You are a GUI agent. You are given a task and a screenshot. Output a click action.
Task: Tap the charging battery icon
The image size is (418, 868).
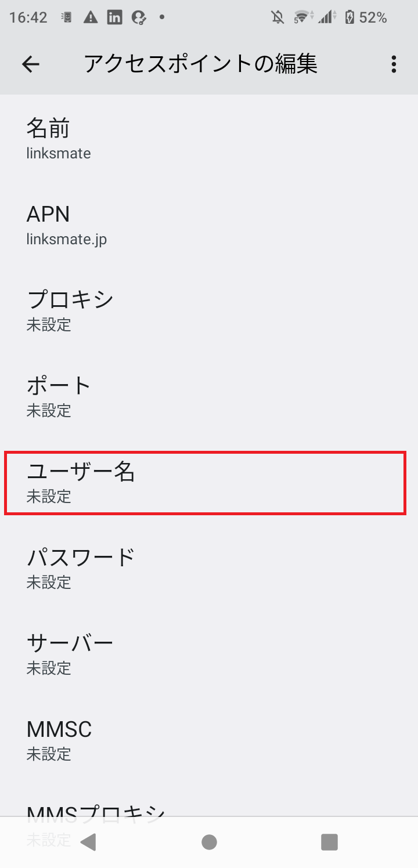pyautogui.click(x=349, y=17)
